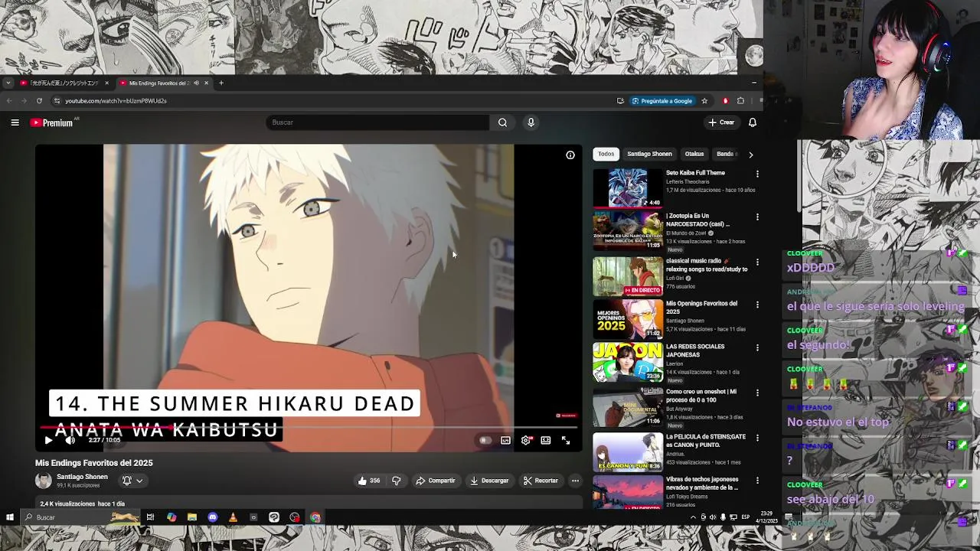
Task: Open options menu for Como creo un oneshot
Action: [x=757, y=393]
